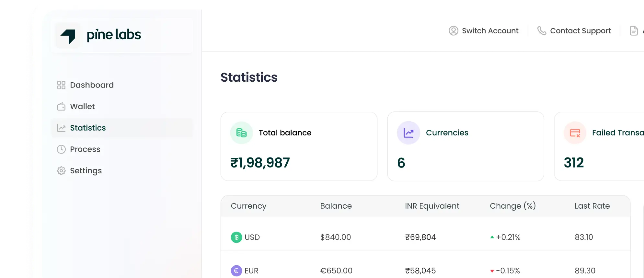
Task: Click the red down arrow in EUR row
Action: [x=492, y=271]
